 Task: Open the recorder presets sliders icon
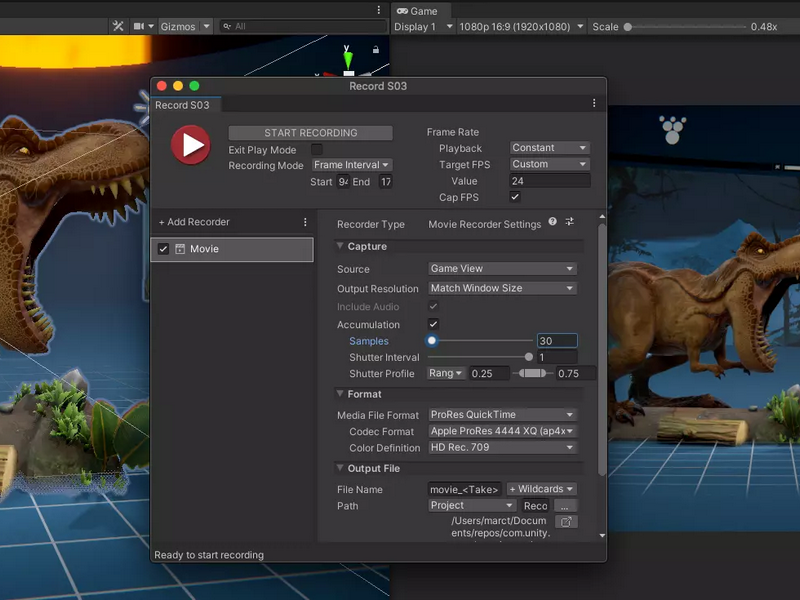(569, 221)
